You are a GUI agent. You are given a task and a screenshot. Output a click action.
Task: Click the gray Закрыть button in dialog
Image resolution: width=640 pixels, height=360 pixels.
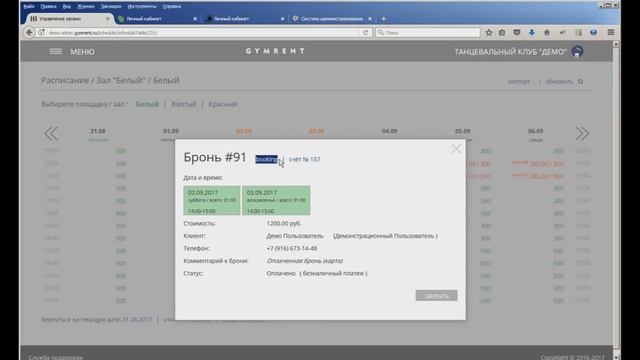coord(436,296)
